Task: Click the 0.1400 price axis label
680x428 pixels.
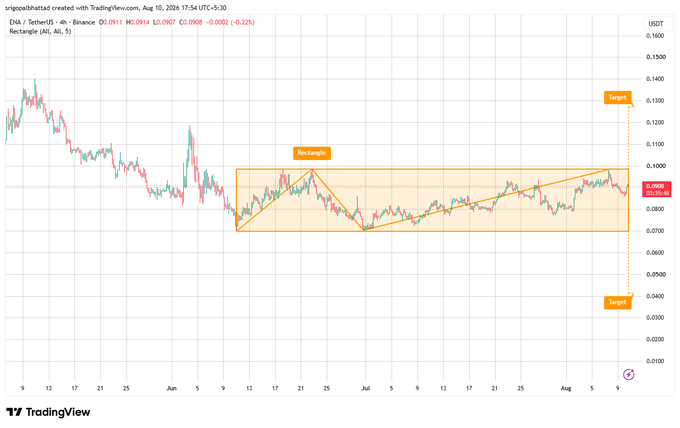Action: click(x=655, y=79)
